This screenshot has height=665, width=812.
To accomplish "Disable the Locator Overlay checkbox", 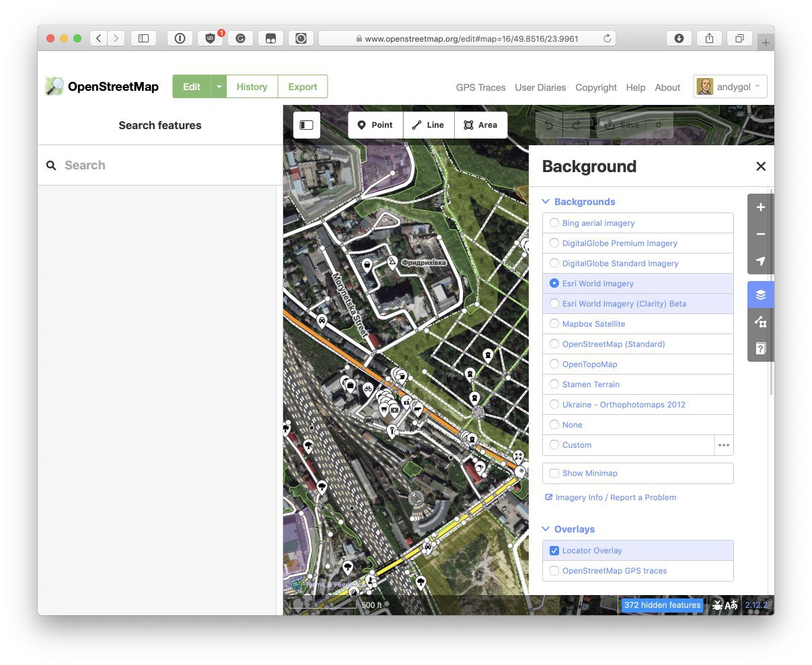I will tap(554, 551).
